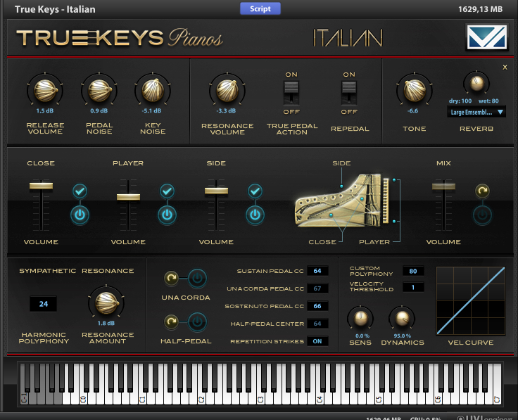
Task: Click the -3.3 dB resonance volume value
Action: [x=227, y=110]
